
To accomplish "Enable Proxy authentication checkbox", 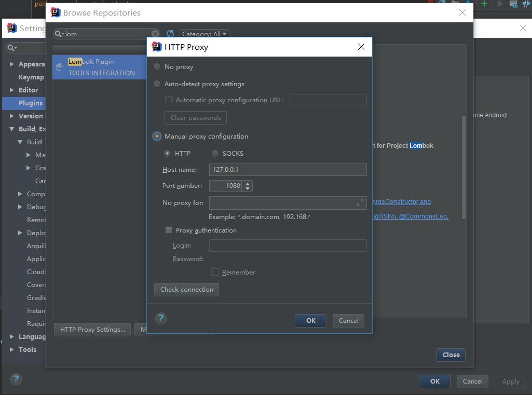I will click(x=169, y=230).
